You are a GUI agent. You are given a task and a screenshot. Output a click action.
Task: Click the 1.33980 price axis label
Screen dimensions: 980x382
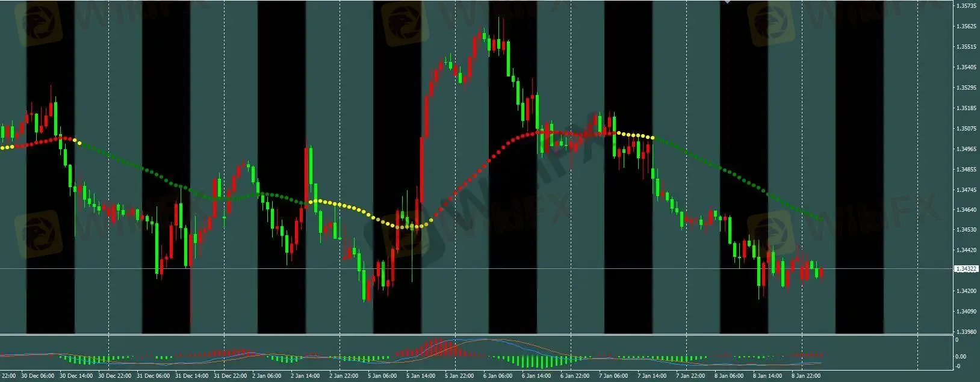point(966,331)
